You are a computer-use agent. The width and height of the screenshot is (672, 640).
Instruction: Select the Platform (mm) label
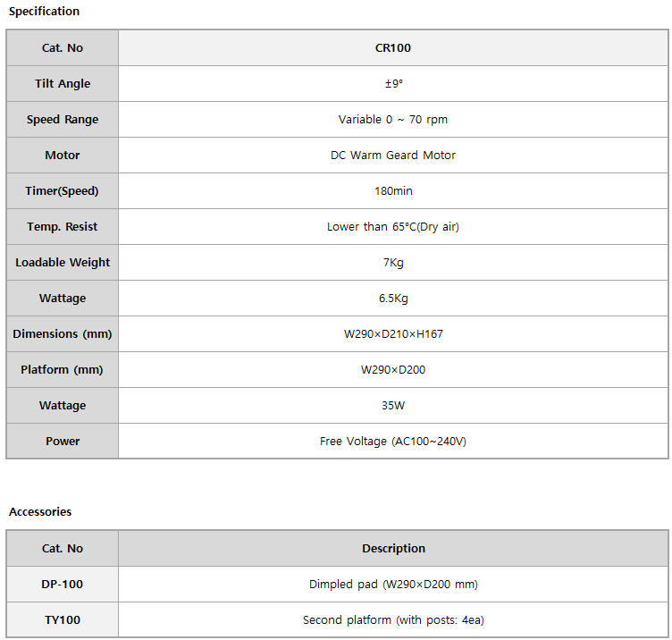coord(63,369)
